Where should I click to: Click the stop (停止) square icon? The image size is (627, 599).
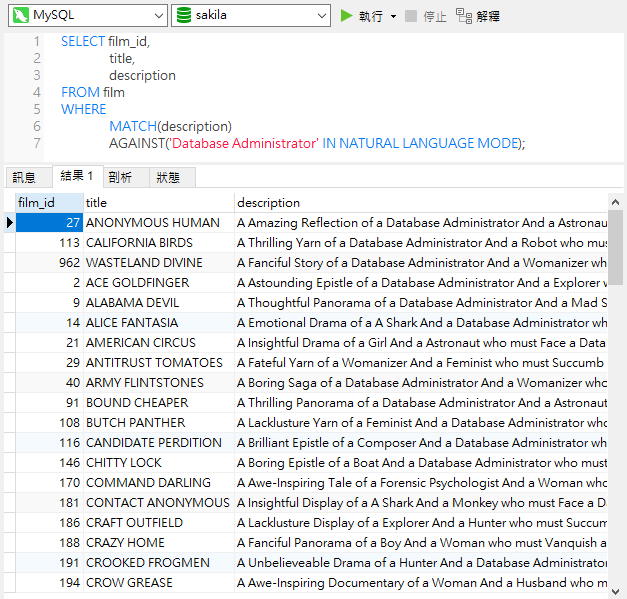point(411,16)
